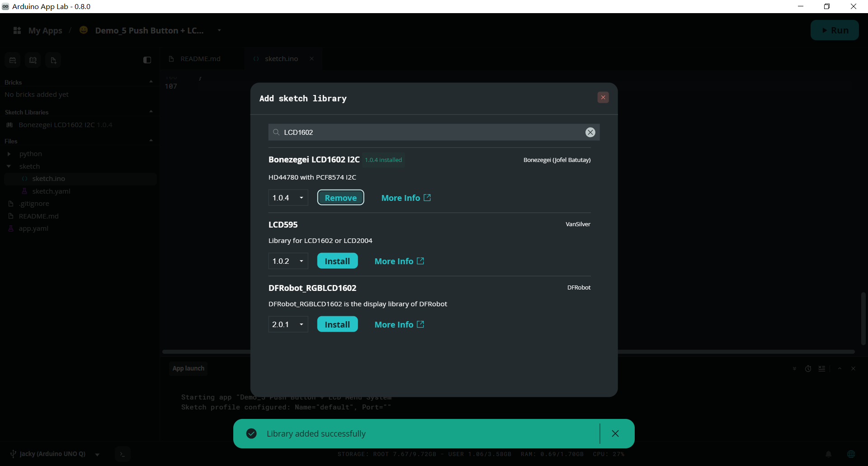Select the App launch console tab
This screenshot has height=466, width=868.
(x=188, y=368)
